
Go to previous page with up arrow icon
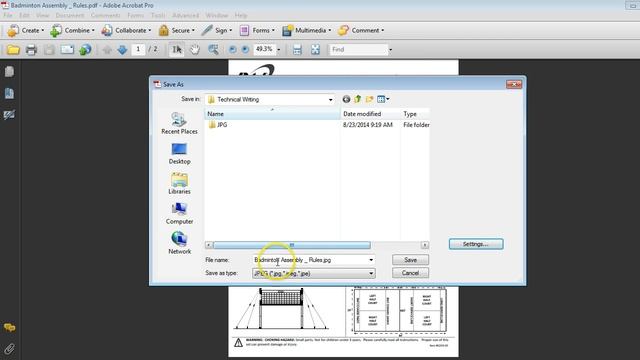tap(107, 50)
